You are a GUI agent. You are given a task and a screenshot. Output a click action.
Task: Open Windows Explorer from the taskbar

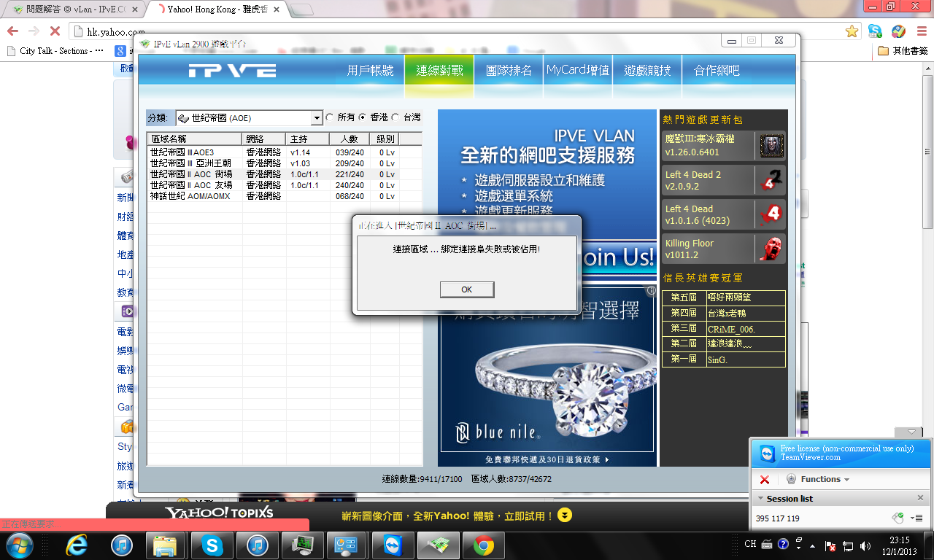click(166, 545)
